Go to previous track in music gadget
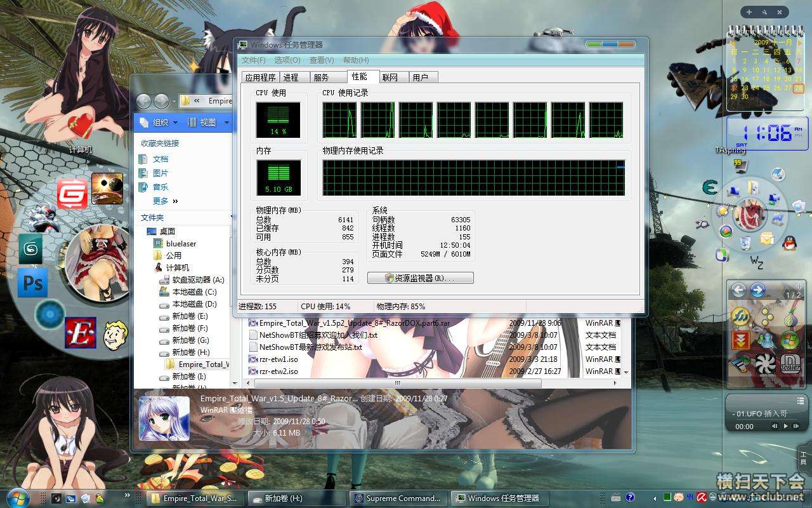The width and height of the screenshot is (812, 508). point(775,427)
